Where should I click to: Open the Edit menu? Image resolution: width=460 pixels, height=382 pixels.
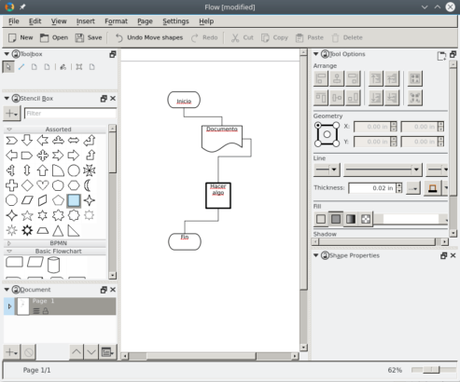pos(35,21)
